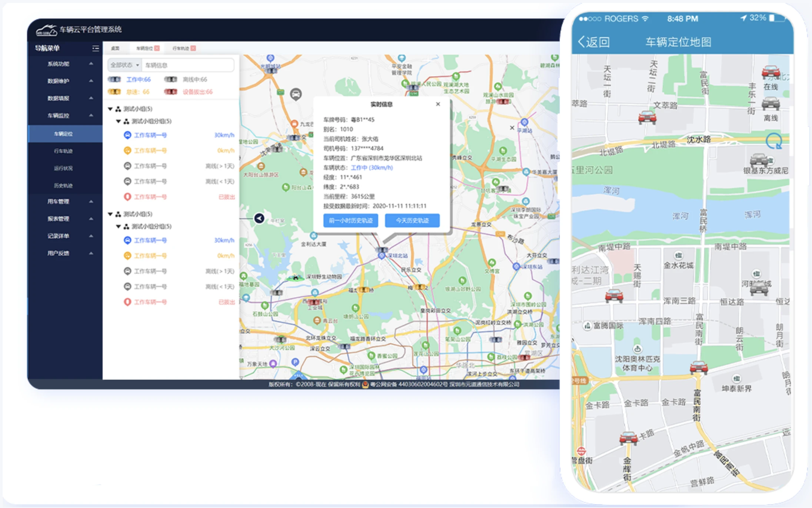Screen dimensions: 812x508
Task: Click the 设备拔出:66 status filter text
Action: pos(197,92)
